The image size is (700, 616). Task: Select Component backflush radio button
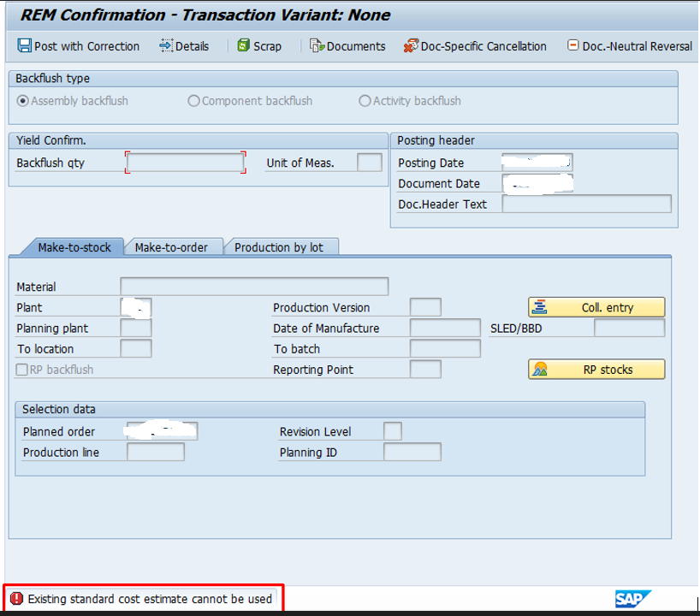point(193,101)
